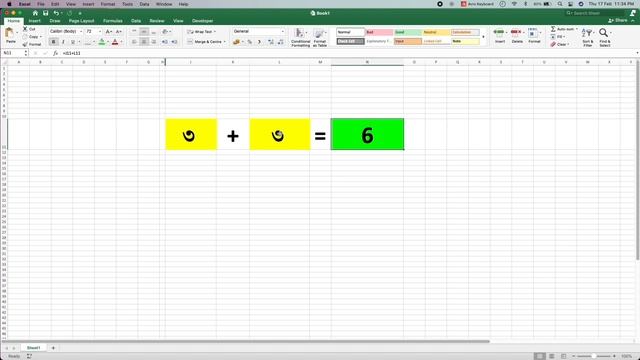Adjust the zoom slider in status bar
Image resolution: width=640 pixels, height=360 pixels.
tap(594, 356)
